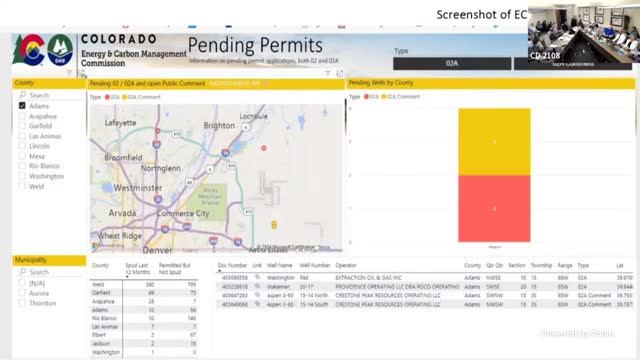Image resolution: width=640 pixels, height=360 pixels.
Task: Click the red 02A marker east of Brighton
Action: 264,148
